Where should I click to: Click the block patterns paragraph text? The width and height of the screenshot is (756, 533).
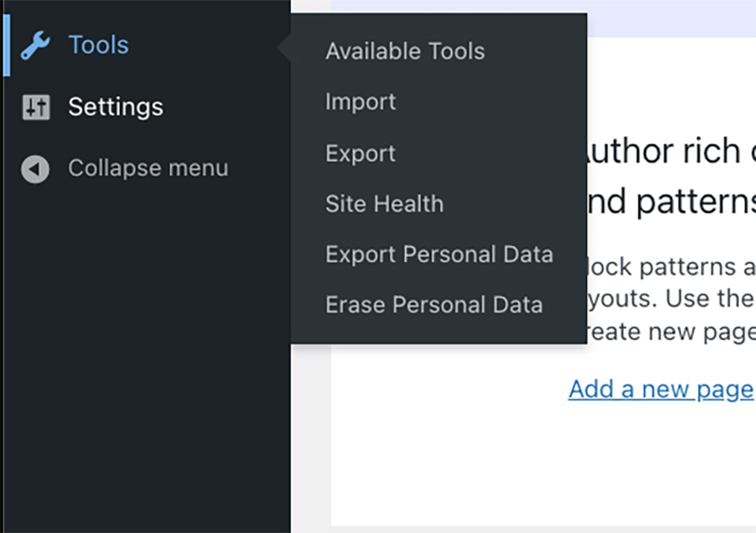tap(672, 299)
